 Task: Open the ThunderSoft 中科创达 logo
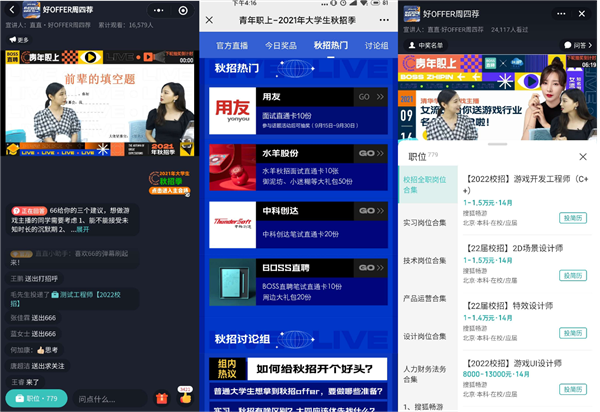(233, 225)
